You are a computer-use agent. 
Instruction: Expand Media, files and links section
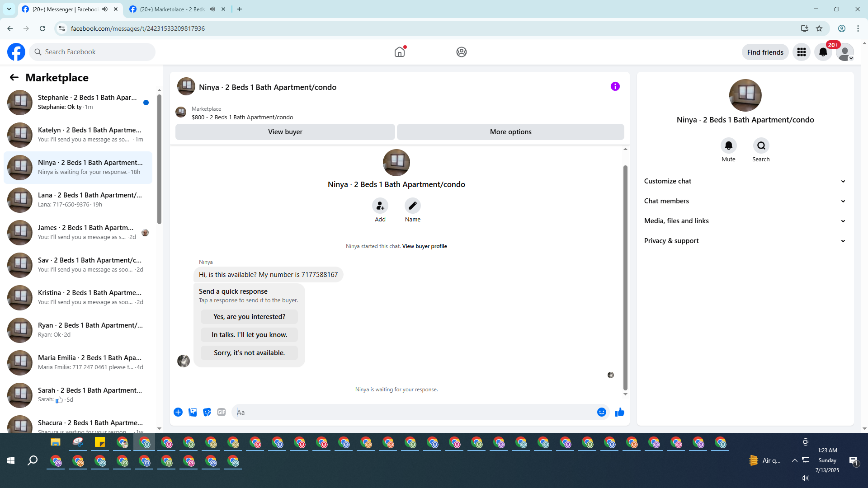pyautogui.click(x=745, y=221)
